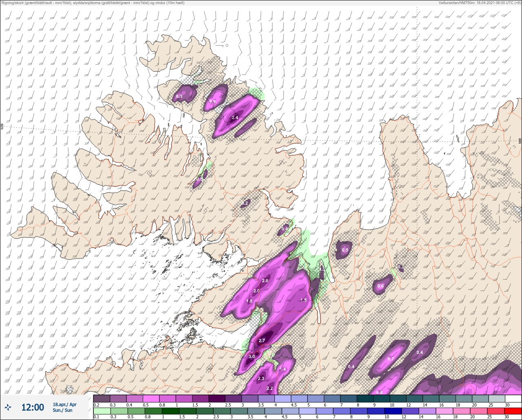Click the N99 label on the right edge
The image size is (522, 420).
coord(520,141)
